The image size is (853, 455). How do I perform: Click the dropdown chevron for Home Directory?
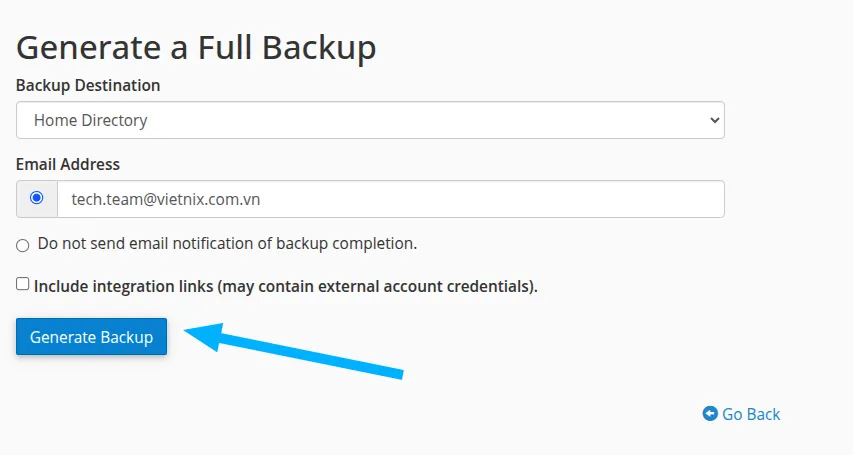pyautogui.click(x=714, y=120)
